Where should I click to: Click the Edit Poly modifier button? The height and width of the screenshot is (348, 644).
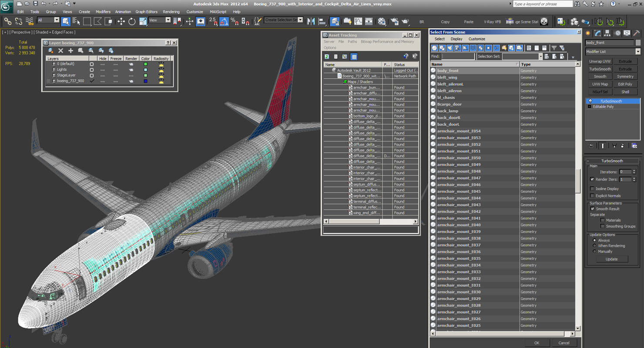[x=625, y=84]
